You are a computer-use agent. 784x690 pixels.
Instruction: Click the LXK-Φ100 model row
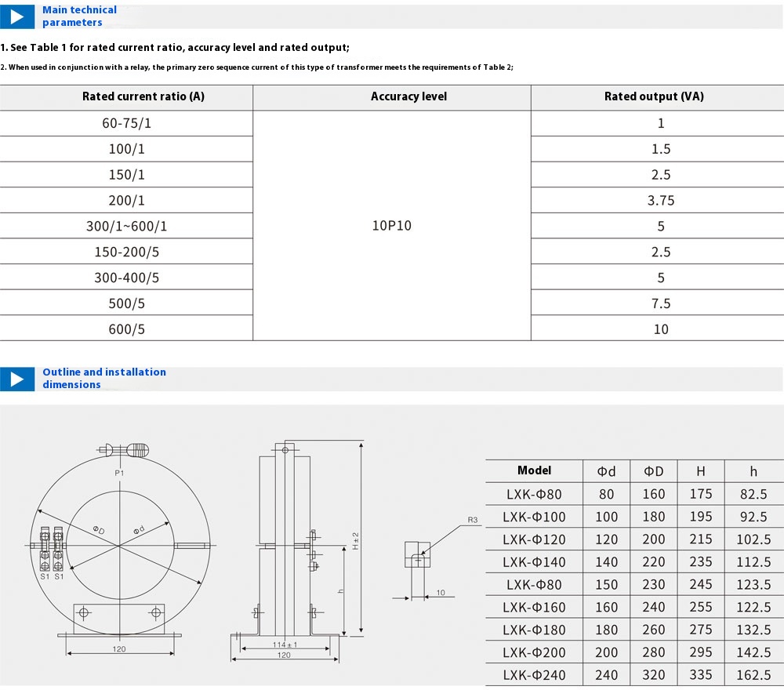pyautogui.click(x=534, y=517)
